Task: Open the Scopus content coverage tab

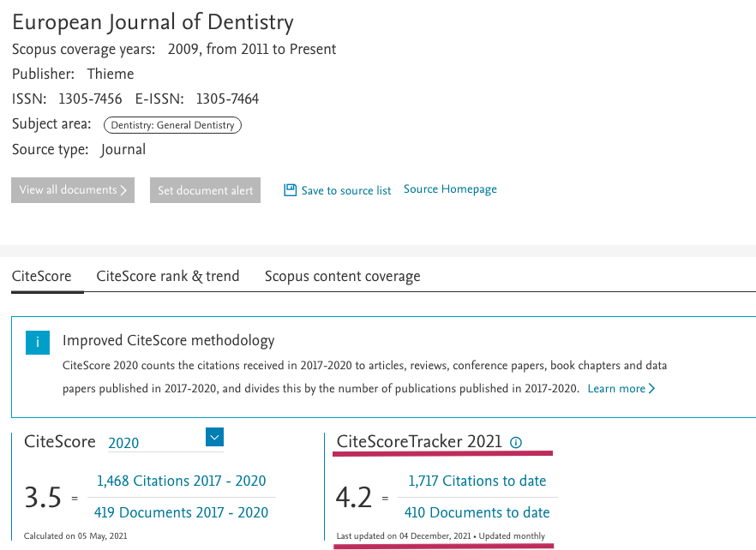Action: coord(342,276)
